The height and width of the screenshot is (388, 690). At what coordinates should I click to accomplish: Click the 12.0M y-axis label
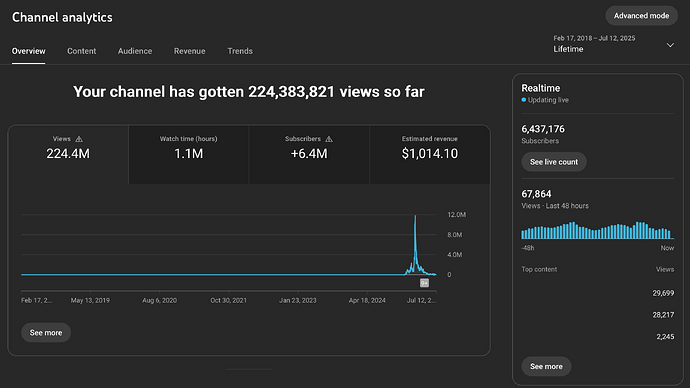coord(456,215)
